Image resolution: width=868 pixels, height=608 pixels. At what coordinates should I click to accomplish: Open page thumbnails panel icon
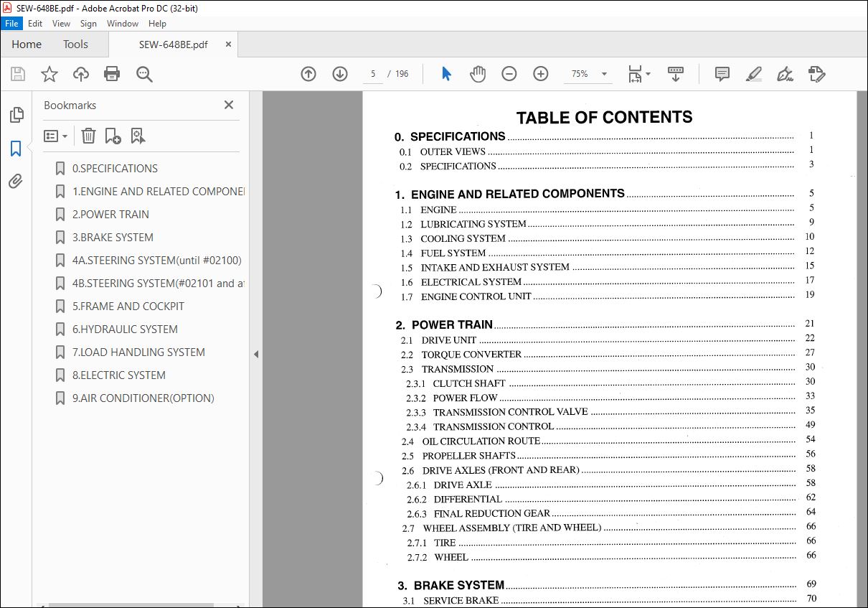click(x=16, y=115)
